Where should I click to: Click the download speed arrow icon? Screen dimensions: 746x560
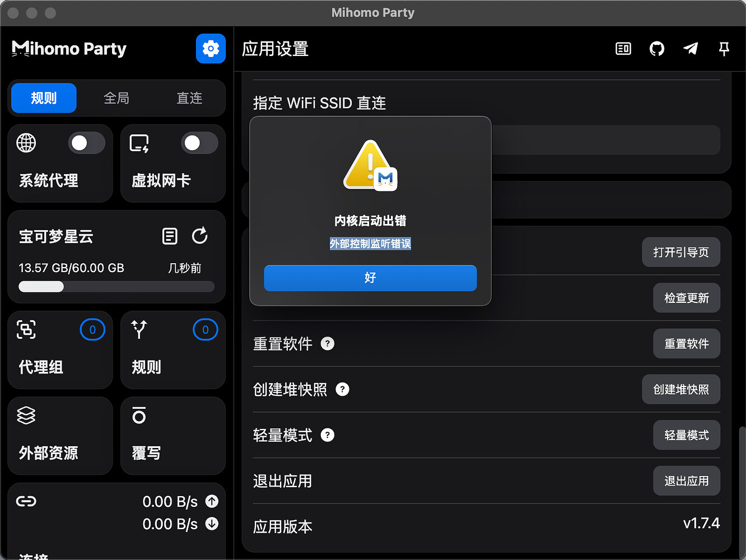[212, 524]
